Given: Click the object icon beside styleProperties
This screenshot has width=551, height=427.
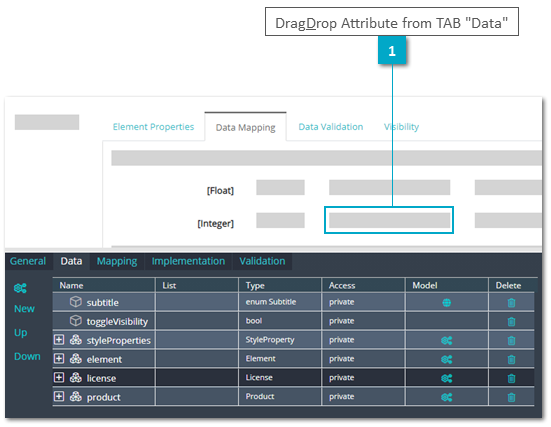Looking at the screenshot, I should [x=76, y=340].
